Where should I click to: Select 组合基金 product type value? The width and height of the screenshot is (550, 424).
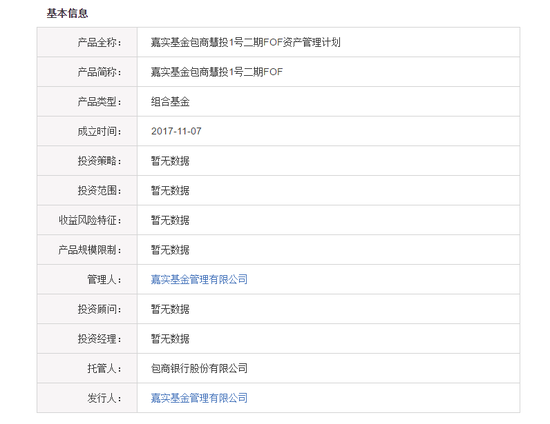(170, 102)
